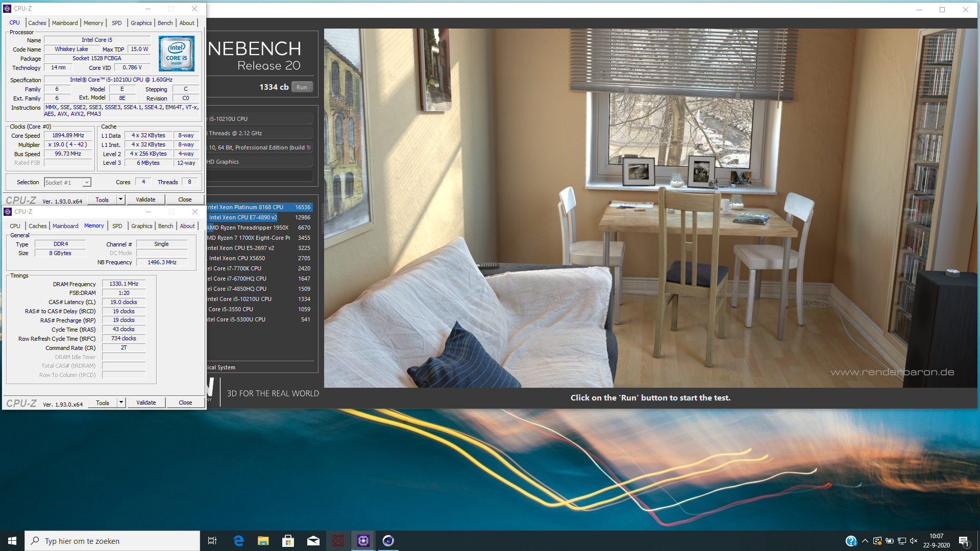Screen dimensions: 980x551
Task: Open Graphics tab in memory-timings CPU-Z window
Action: point(142,226)
